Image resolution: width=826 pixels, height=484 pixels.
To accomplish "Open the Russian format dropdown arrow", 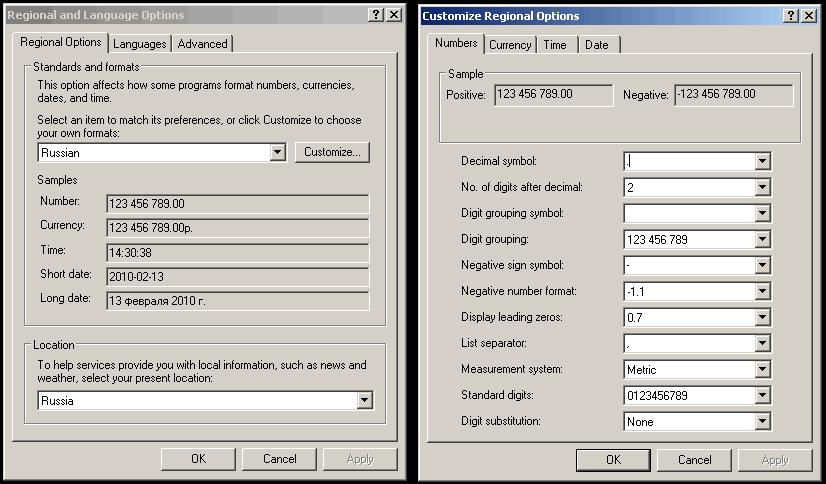I will point(278,153).
